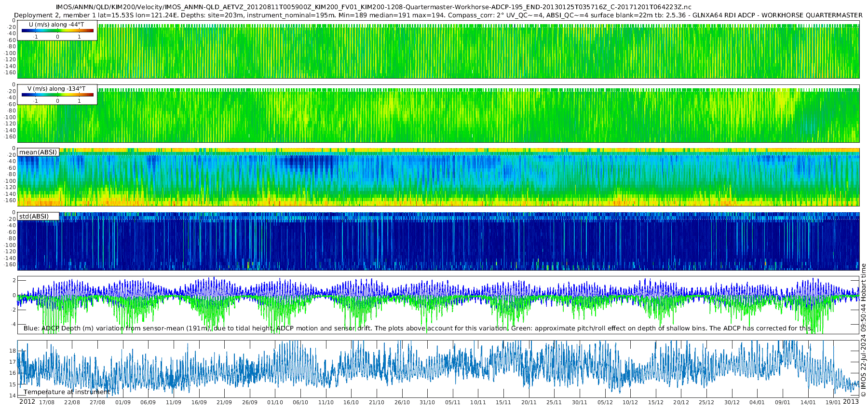Click the 01/10 date tick label
This screenshot has width=868, height=410.
click(275, 402)
